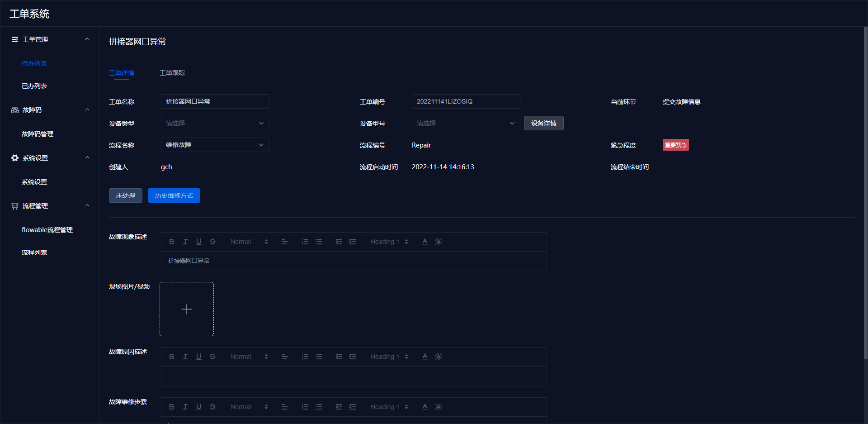The height and width of the screenshot is (424, 868).
Task: Increase indent in 故障原因描述 editor
Action: 353,357
